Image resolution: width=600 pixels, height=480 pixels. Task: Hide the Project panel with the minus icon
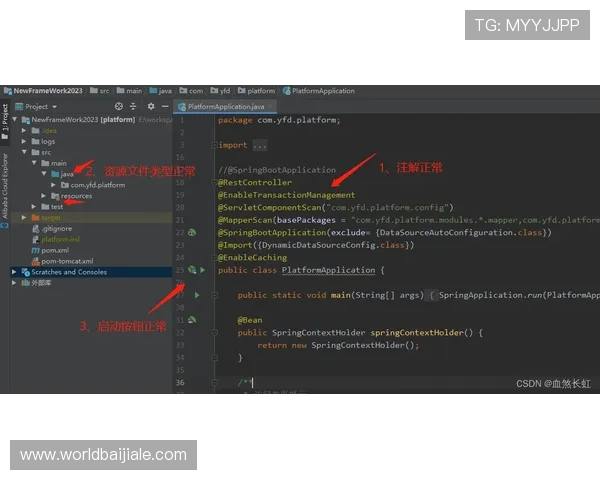pos(165,106)
